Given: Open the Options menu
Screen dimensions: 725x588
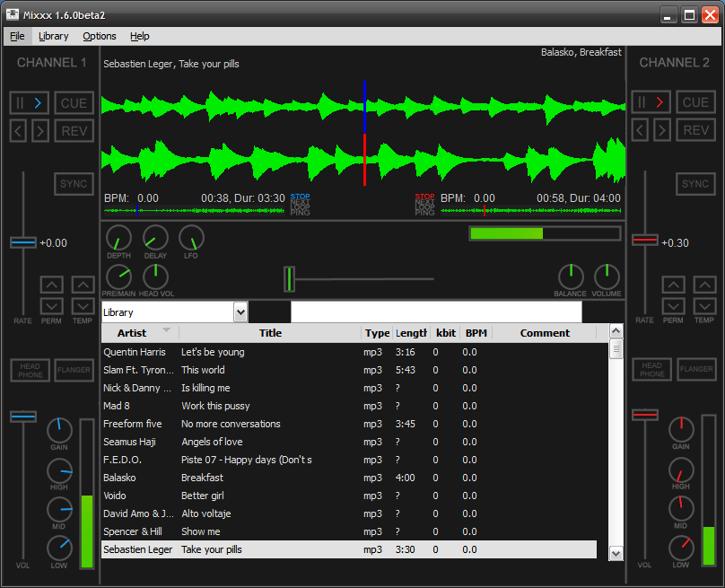Looking at the screenshot, I should click(100, 36).
